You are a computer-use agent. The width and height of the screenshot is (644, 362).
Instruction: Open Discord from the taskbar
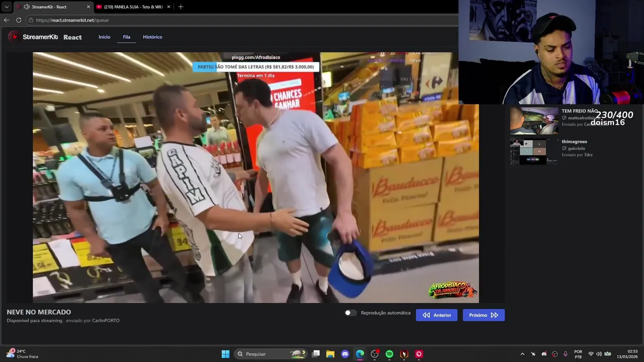pyautogui.click(x=345, y=354)
